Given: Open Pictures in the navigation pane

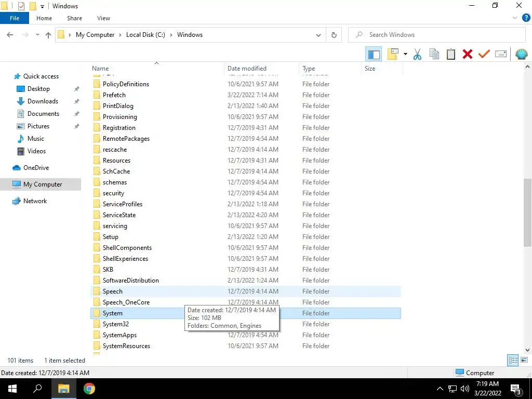Looking at the screenshot, I should click(x=38, y=126).
